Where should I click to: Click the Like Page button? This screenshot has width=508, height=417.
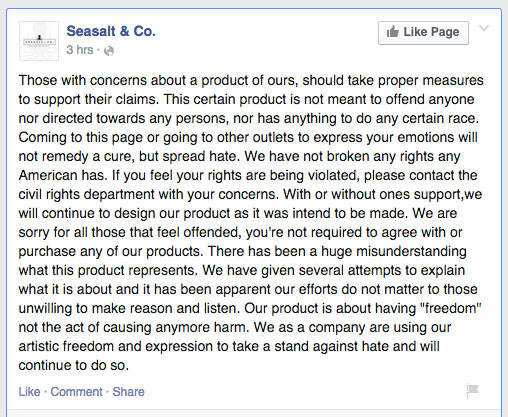(x=423, y=33)
